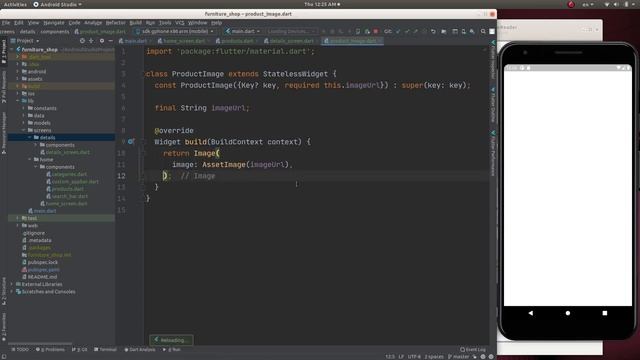The image size is (640, 360).
Task: Open the Structure side tab
Action: coord(4,291)
